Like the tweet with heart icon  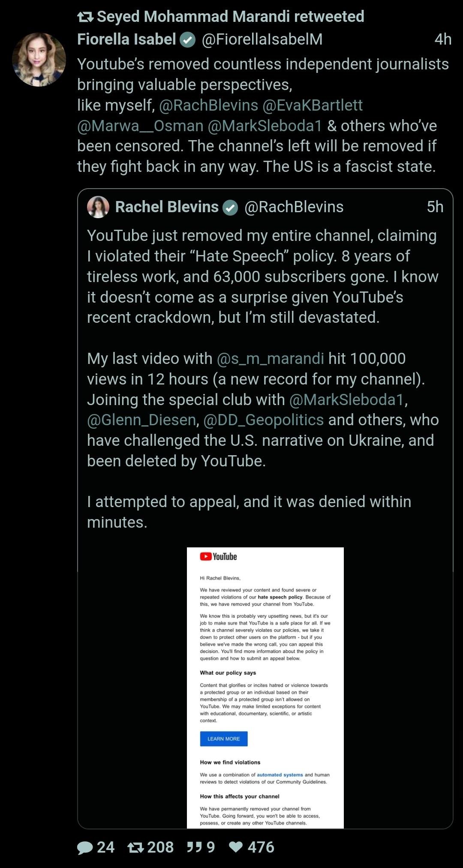tap(236, 847)
